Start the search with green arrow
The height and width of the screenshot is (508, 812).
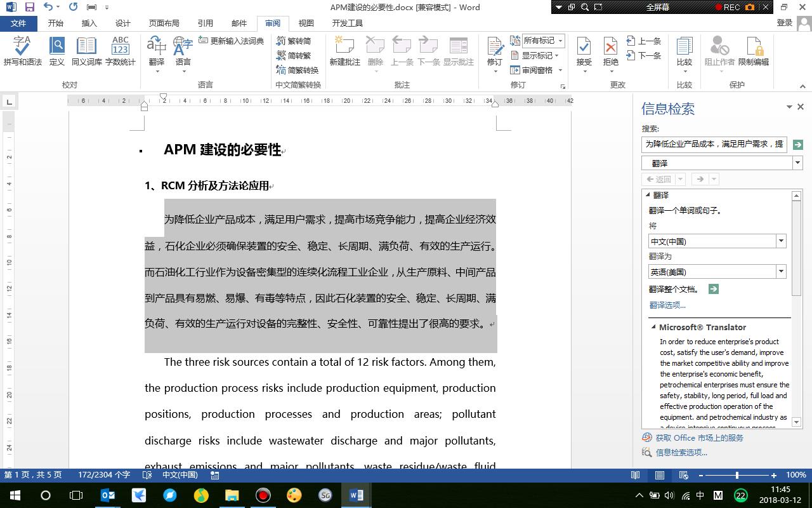tap(797, 145)
